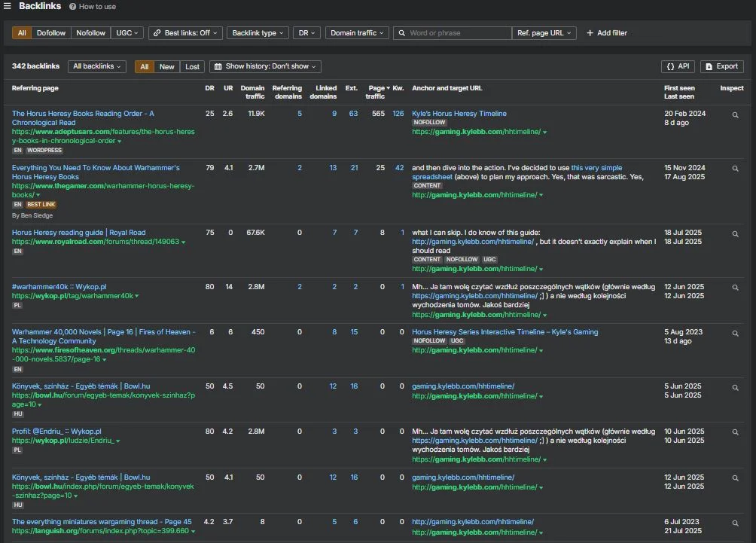756x543 pixels.
Task: Open the Ref. page URL dropdown
Action: coord(544,33)
